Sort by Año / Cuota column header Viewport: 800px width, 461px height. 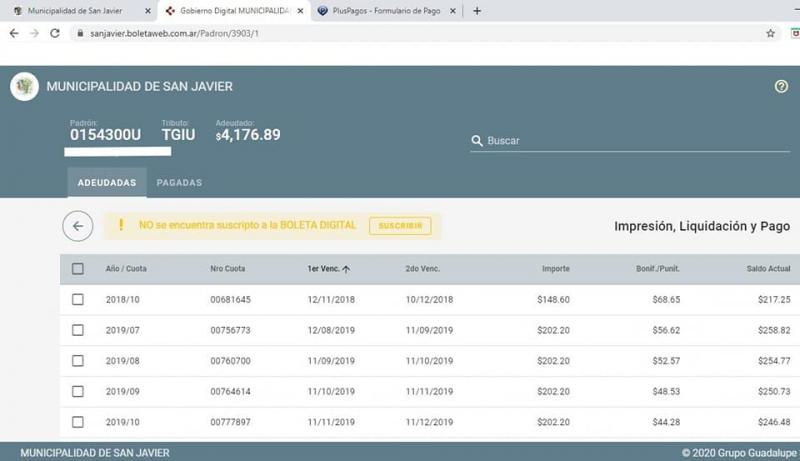point(126,269)
